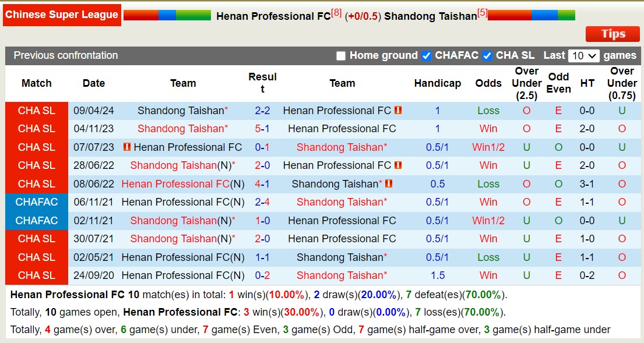
Task: Enable the Home ground checkbox
Action: 341,56
